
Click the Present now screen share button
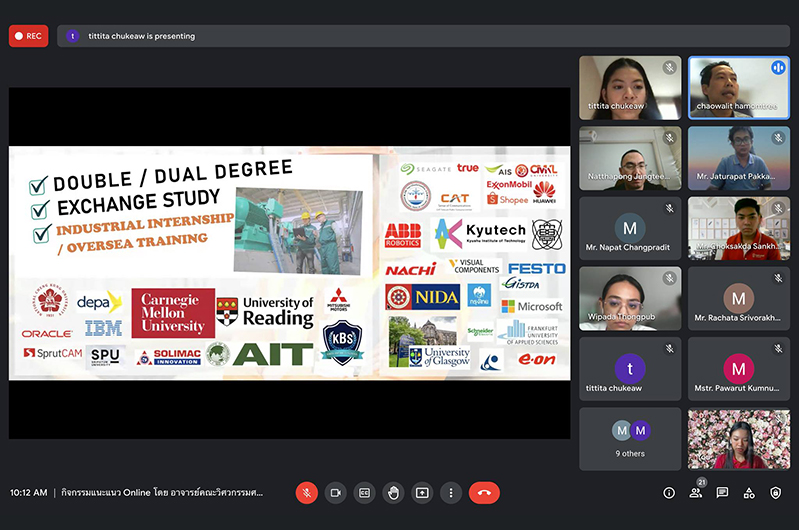tap(422, 493)
